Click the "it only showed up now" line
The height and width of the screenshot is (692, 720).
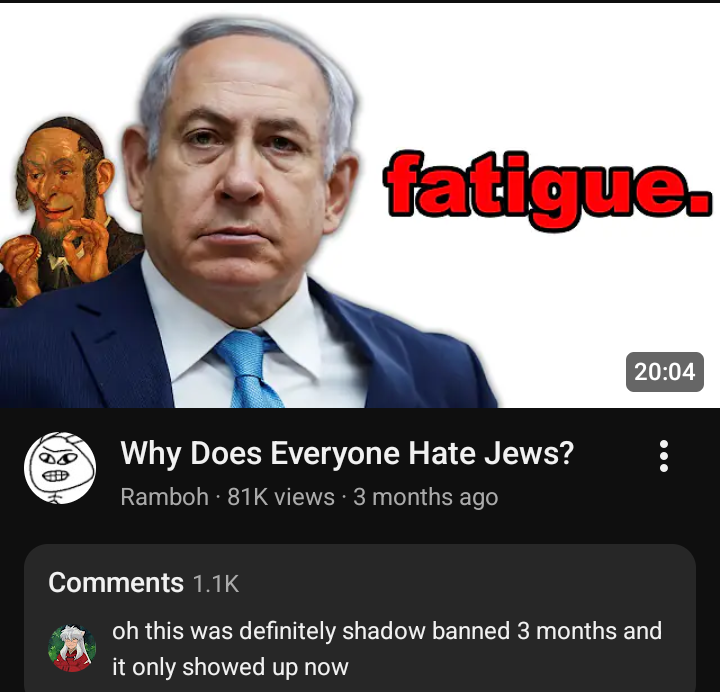click(x=231, y=667)
